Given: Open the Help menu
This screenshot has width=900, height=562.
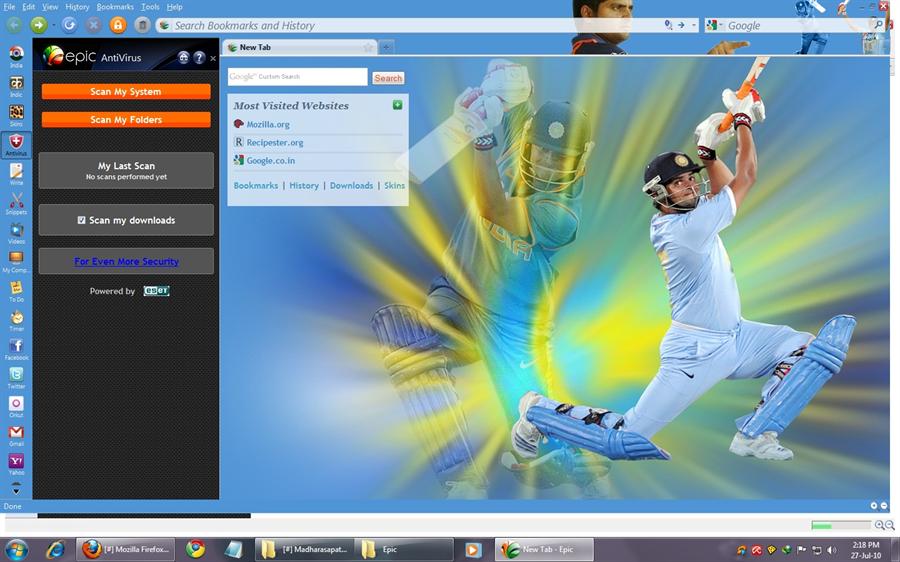Looking at the screenshot, I should pyautogui.click(x=174, y=7).
